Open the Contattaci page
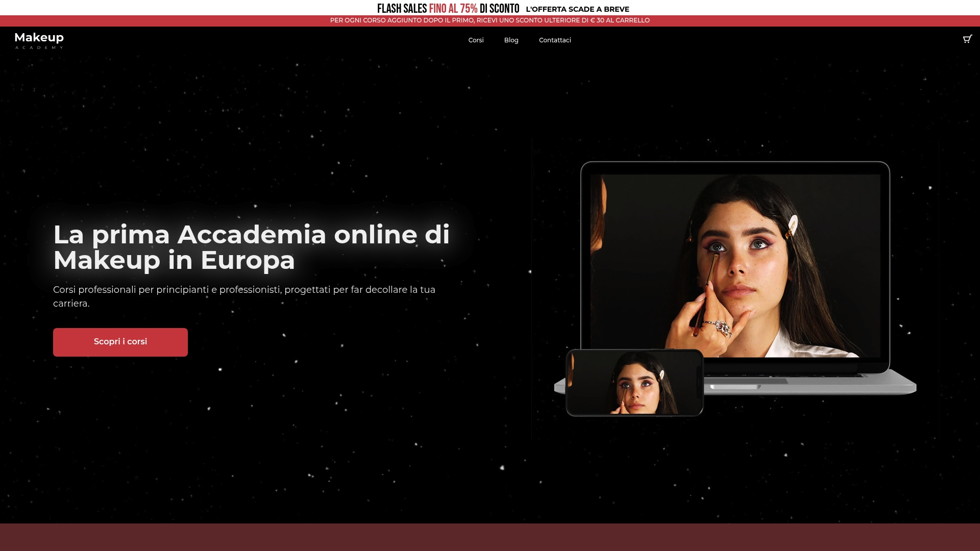 pyautogui.click(x=555, y=40)
